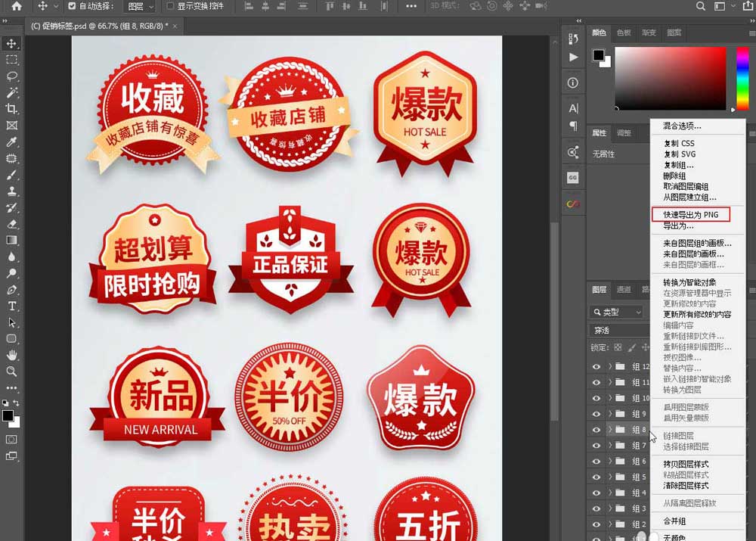Select the Hand tool
The image size is (756, 541).
tap(11, 355)
